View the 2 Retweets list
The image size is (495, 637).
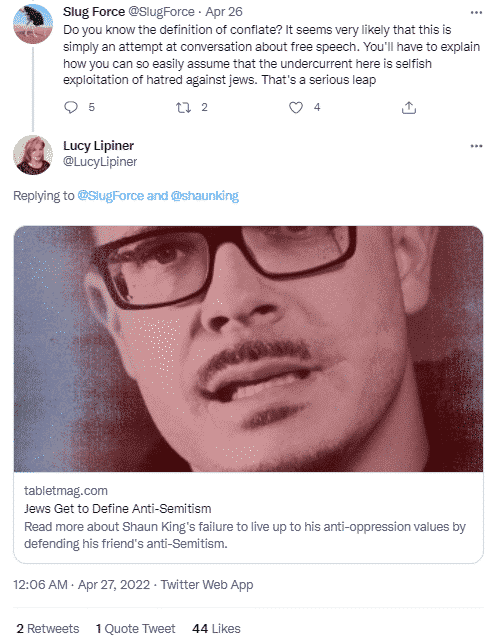[48, 628]
